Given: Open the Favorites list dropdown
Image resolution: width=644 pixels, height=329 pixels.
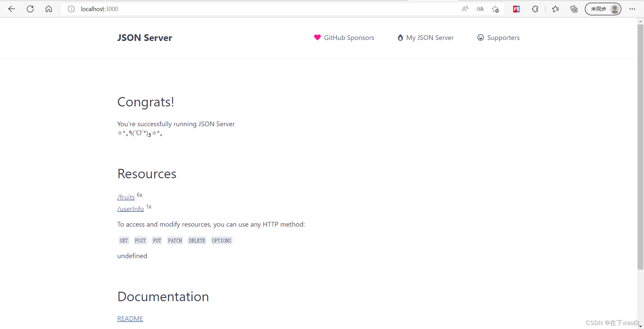Looking at the screenshot, I should pyautogui.click(x=555, y=9).
